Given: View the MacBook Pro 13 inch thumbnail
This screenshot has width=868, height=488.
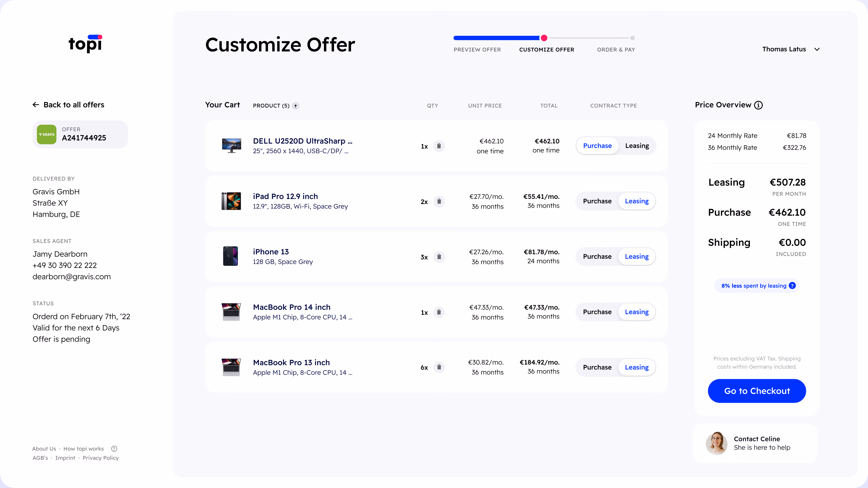Looking at the screenshot, I should click(231, 367).
